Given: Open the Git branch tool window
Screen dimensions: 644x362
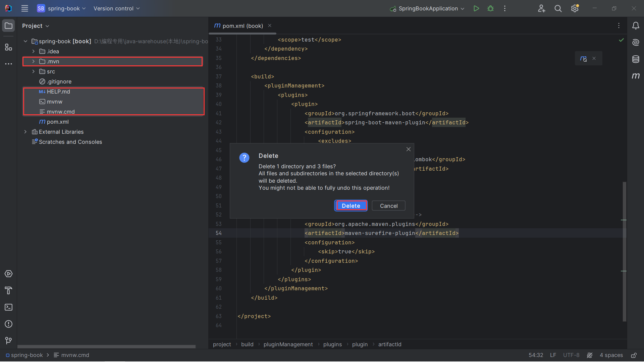Looking at the screenshot, I should tap(8, 341).
